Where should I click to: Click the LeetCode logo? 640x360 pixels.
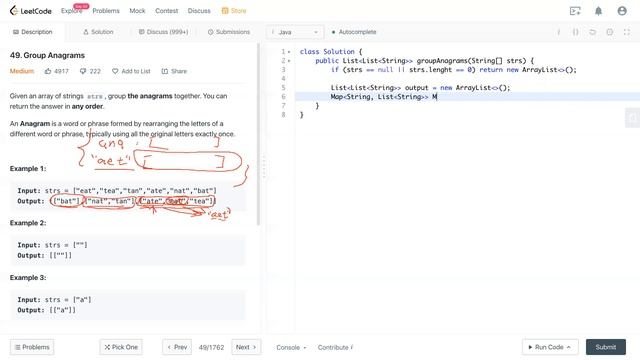pyautogui.click(x=31, y=11)
